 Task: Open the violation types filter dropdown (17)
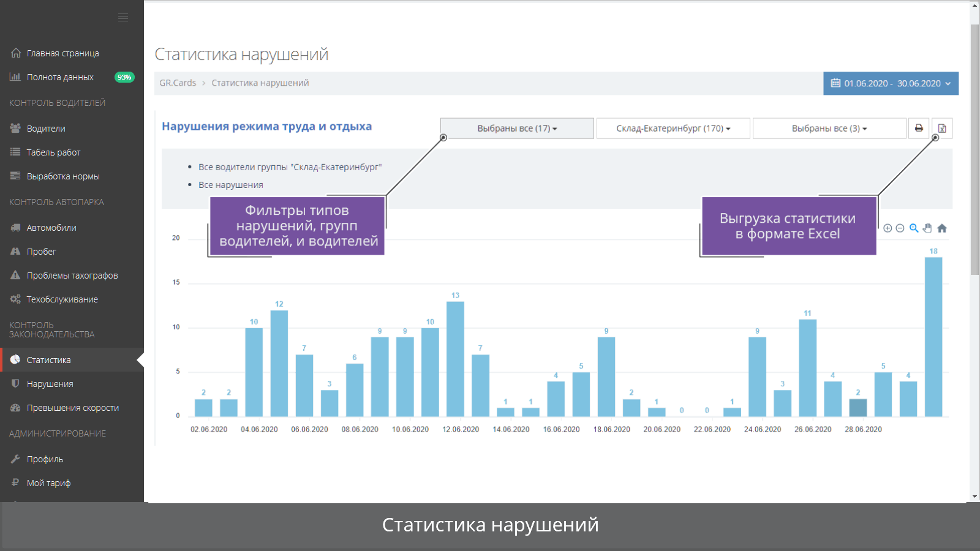coord(517,129)
